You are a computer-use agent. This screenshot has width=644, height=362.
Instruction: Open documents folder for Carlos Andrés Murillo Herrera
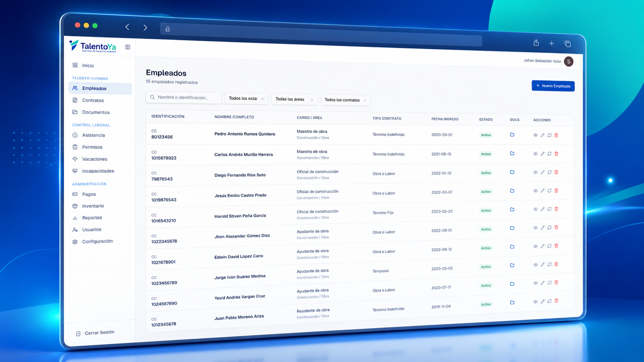(512, 153)
